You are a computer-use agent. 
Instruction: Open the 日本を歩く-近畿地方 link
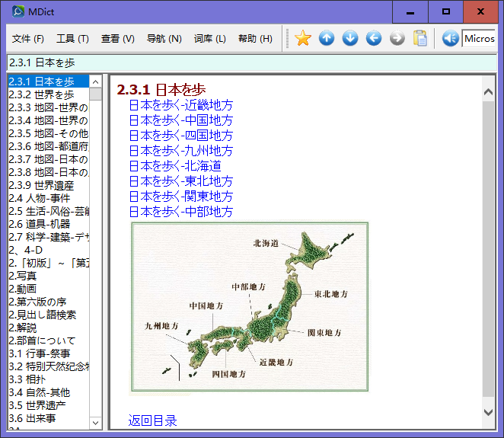point(180,105)
